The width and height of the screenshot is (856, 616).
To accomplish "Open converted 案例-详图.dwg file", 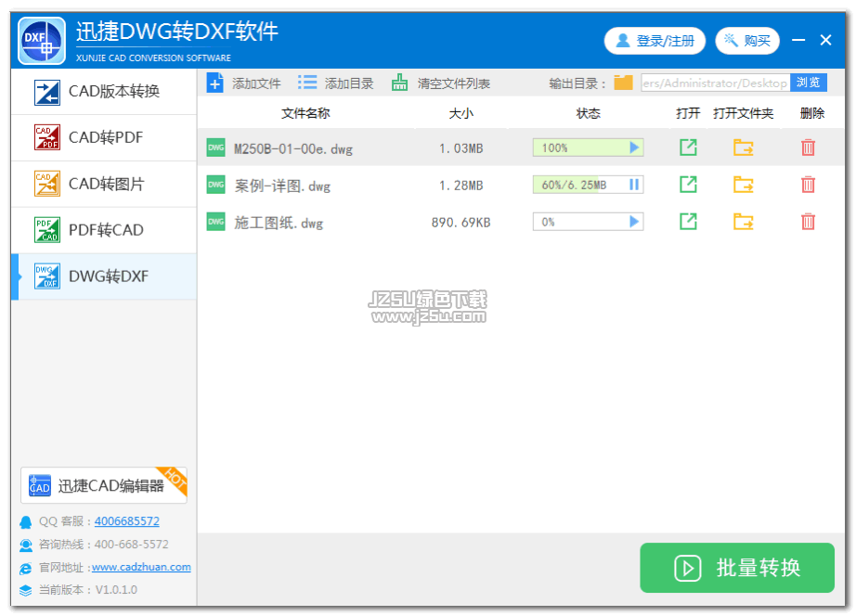I will pyautogui.click(x=688, y=185).
